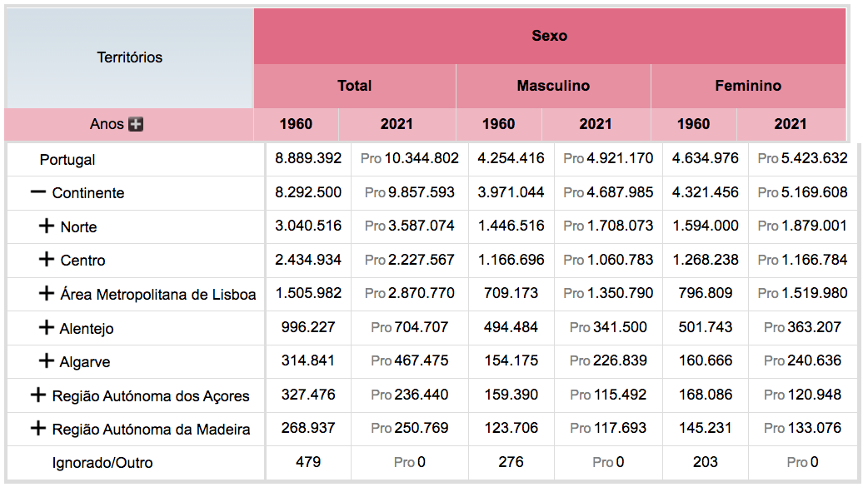Expand the Anos plus icon
Viewport: 868px width, 492px height.
pos(136,124)
